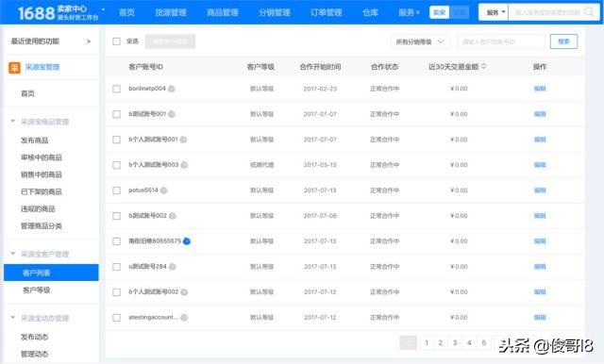
Task: Sort by 近30天交易金额 arrows icon
Action: point(483,66)
